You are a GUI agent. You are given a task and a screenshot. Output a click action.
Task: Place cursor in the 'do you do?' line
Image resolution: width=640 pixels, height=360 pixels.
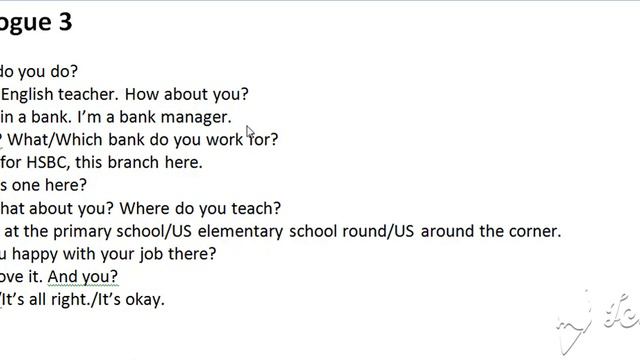click(x=39, y=71)
